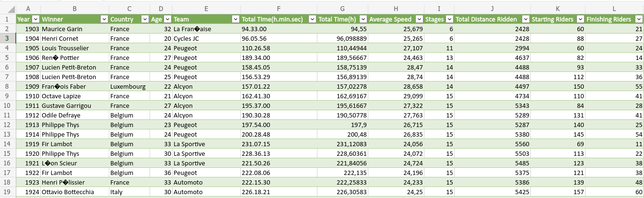Open the Average Speed filter dropdown
The height and width of the screenshot is (198, 644).
(x=419, y=19)
